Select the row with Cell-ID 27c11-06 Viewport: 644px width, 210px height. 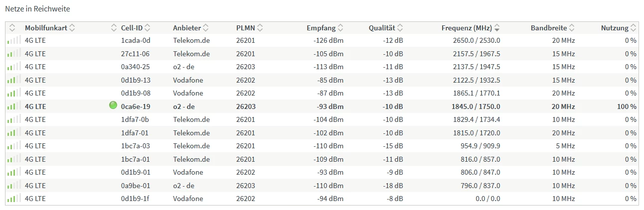click(135, 54)
